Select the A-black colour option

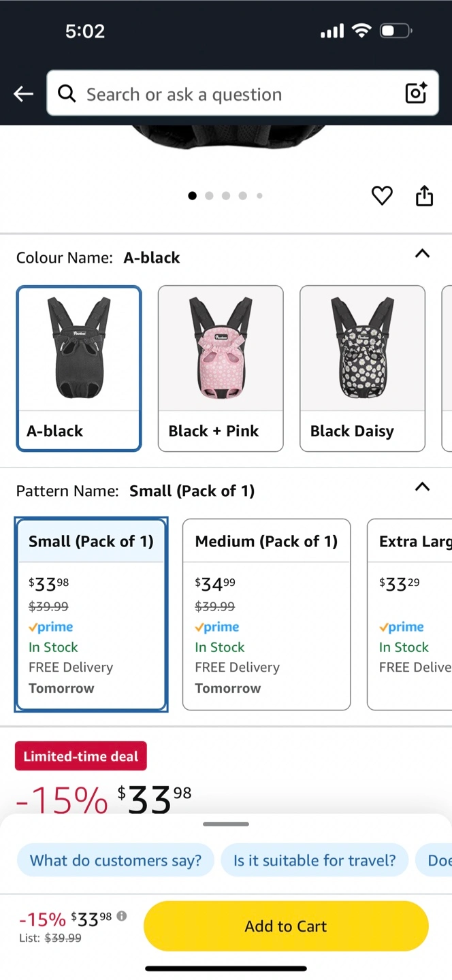(79, 368)
